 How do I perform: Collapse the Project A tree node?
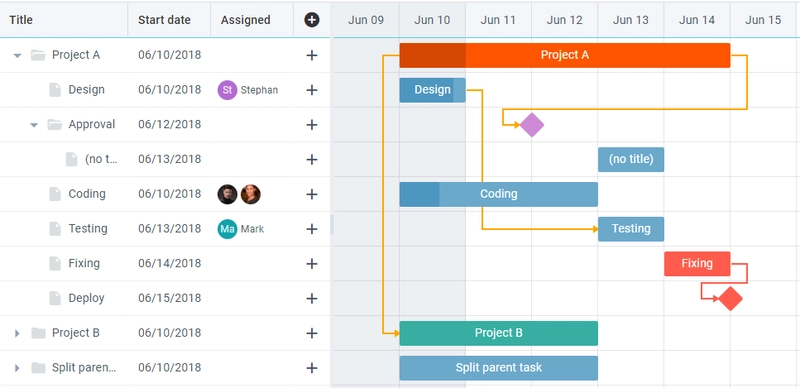pyautogui.click(x=17, y=55)
